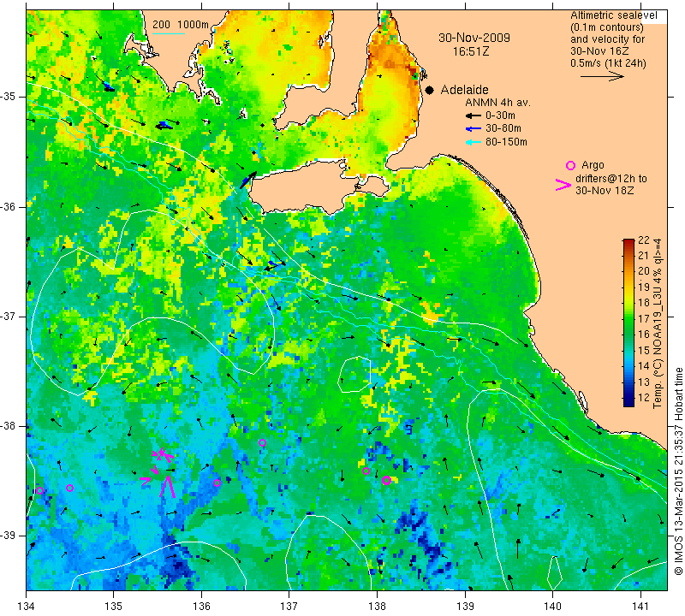Click the 80-150m legend text
The height and width of the screenshot is (616, 685).
click(506, 142)
